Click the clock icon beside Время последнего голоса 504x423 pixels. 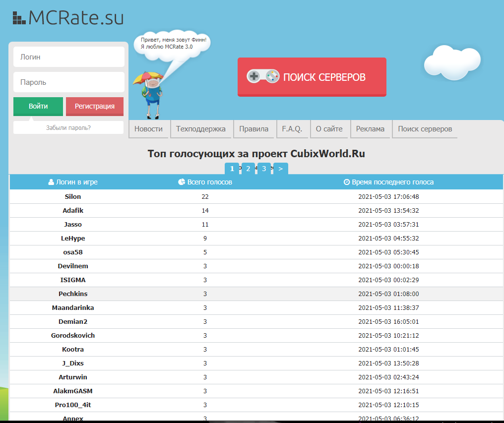(x=346, y=182)
